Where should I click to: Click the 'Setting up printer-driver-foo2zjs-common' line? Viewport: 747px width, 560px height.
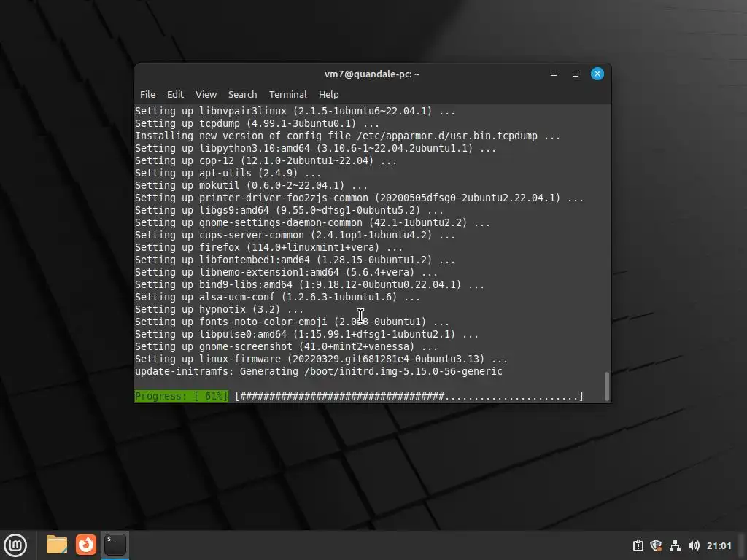point(359,198)
